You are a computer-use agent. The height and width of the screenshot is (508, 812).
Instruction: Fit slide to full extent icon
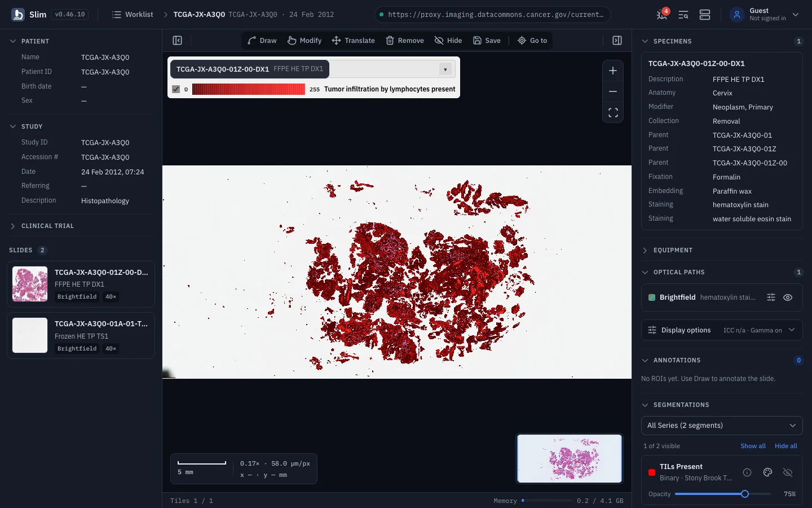pyautogui.click(x=613, y=112)
